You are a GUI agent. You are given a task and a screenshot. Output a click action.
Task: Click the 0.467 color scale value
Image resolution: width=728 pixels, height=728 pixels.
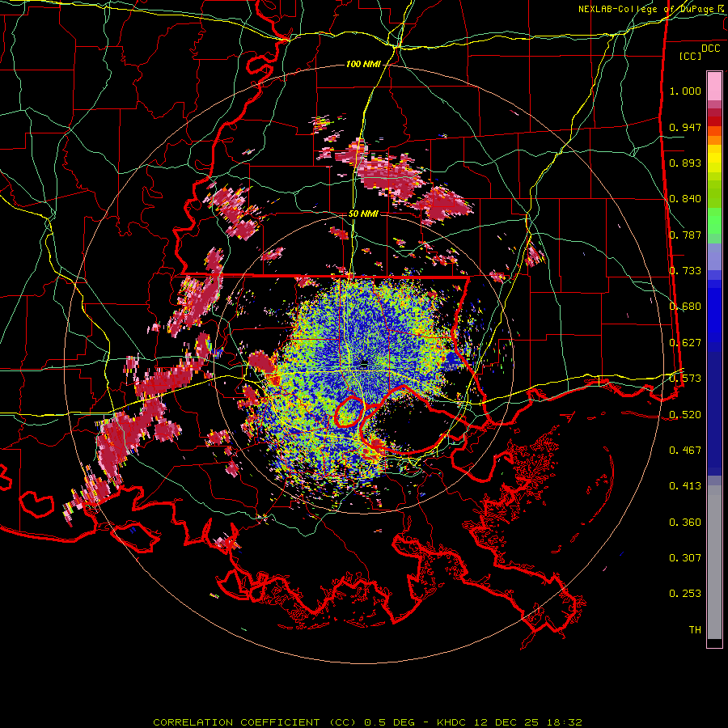[685, 451]
